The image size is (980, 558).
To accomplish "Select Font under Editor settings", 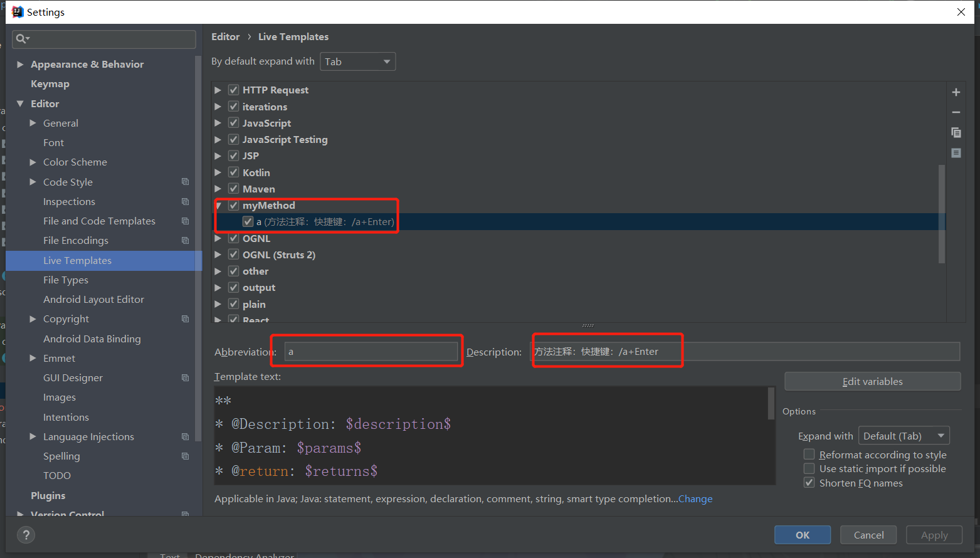I will pyautogui.click(x=53, y=142).
